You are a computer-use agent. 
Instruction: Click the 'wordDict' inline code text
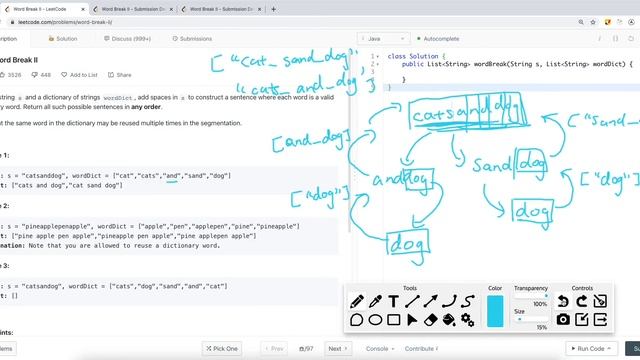tap(118, 98)
